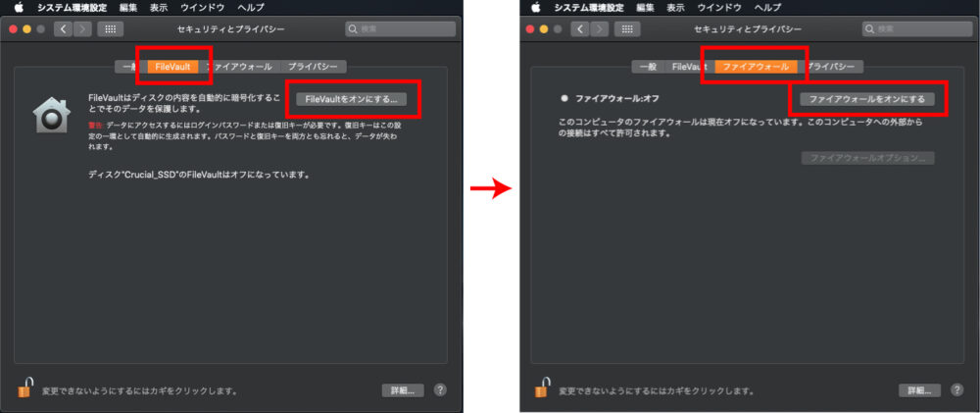The width and height of the screenshot is (980, 413).
Task: Open help with question mark in FileVault window
Action: tap(440, 389)
